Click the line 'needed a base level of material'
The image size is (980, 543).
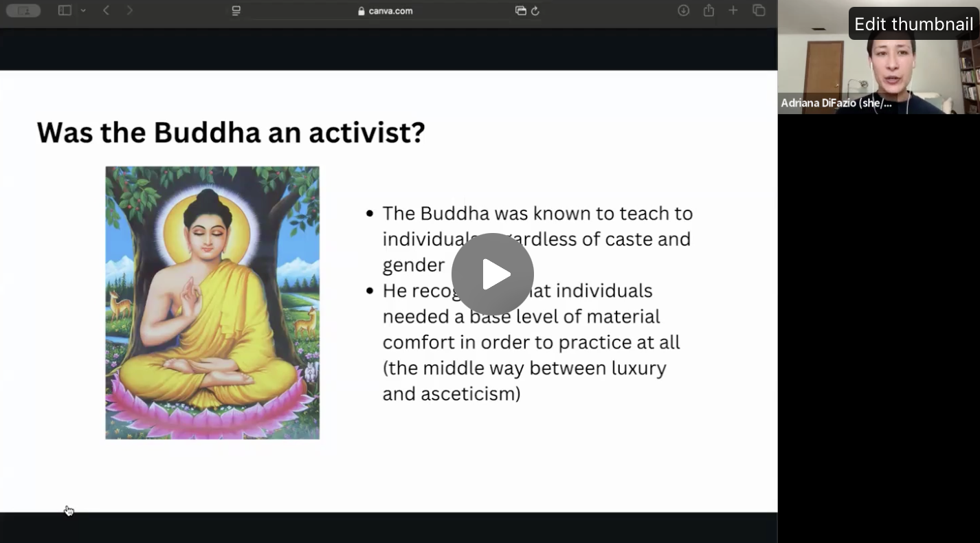point(521,316)
